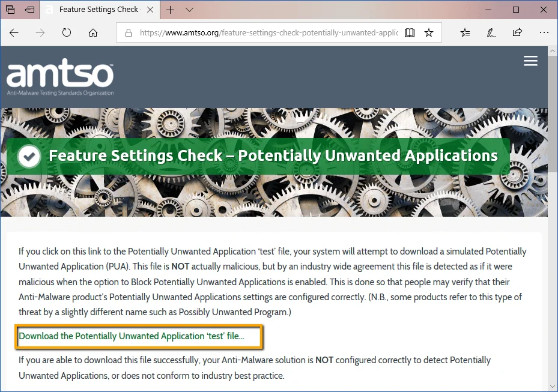Open the tabs you've set aside
Image resolution: width=558 pixels, height=392 pixels.
(10, 10)
